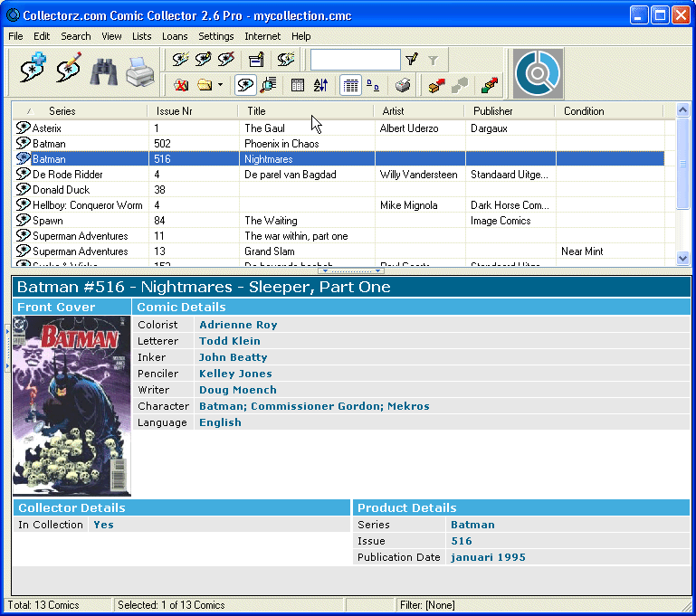Click the Todd Klein letterer link

click(230, 341)
